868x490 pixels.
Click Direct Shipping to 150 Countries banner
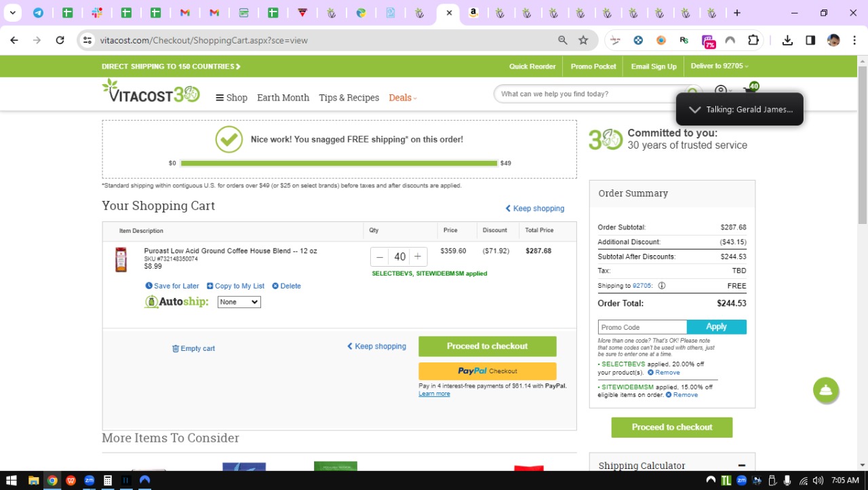[x=171, y=67]
